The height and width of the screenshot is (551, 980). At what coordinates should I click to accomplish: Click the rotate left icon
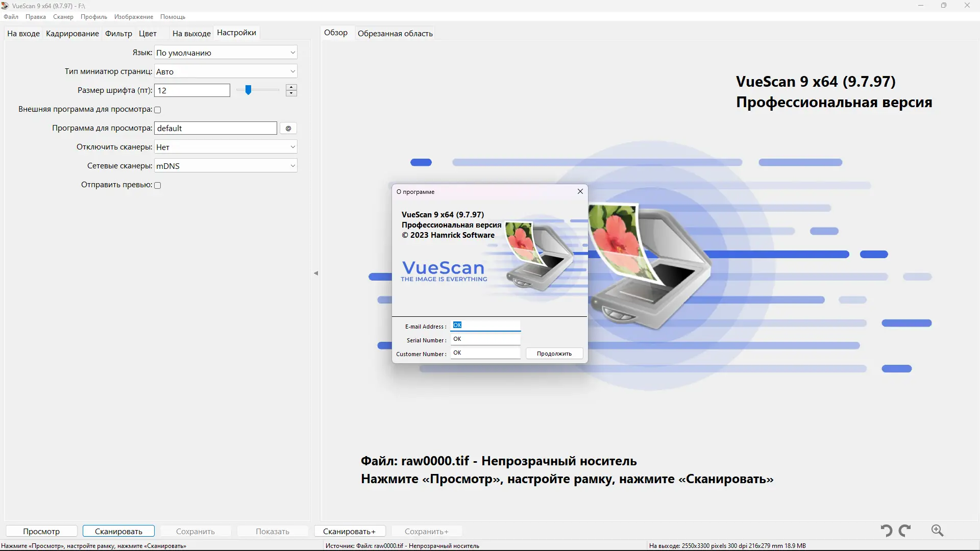click(887, 531)
